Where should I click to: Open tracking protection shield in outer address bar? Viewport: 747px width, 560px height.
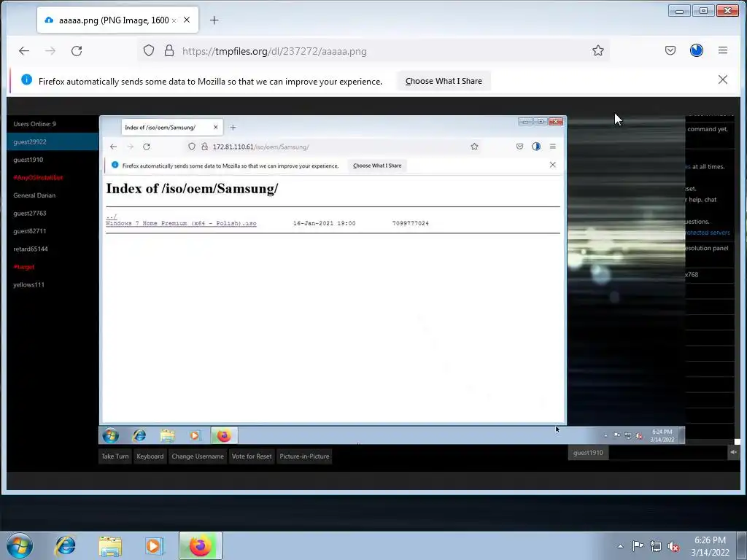(x=149, y=50)
